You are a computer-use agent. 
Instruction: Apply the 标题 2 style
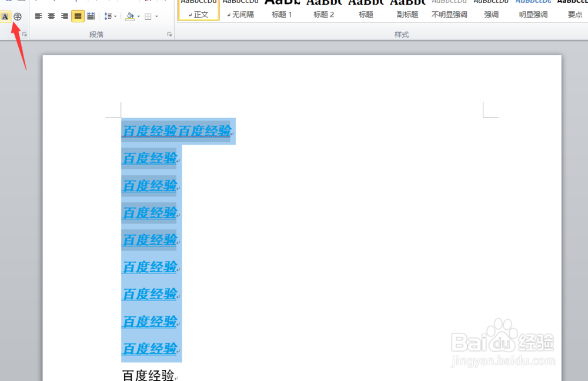(x=324, y=10)
